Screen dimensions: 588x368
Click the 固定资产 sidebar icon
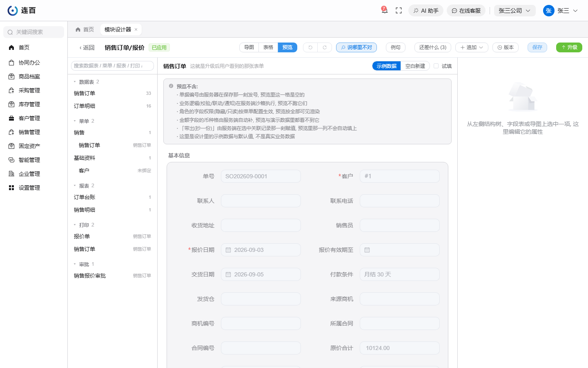[11, 146]
